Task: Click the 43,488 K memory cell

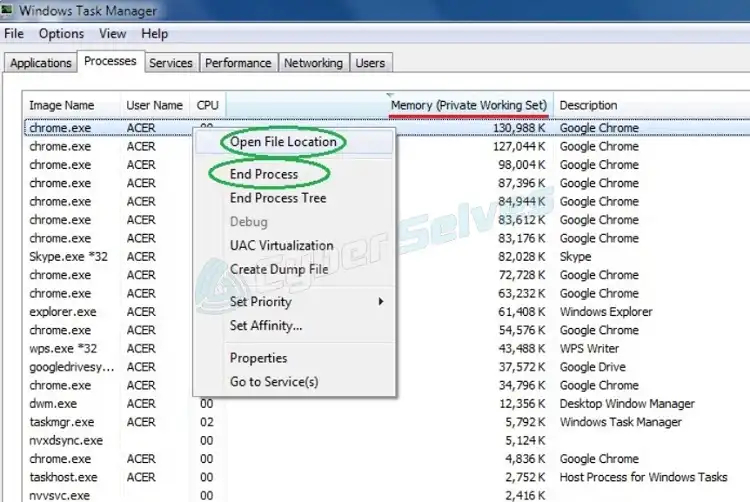Action: (522, 349)
